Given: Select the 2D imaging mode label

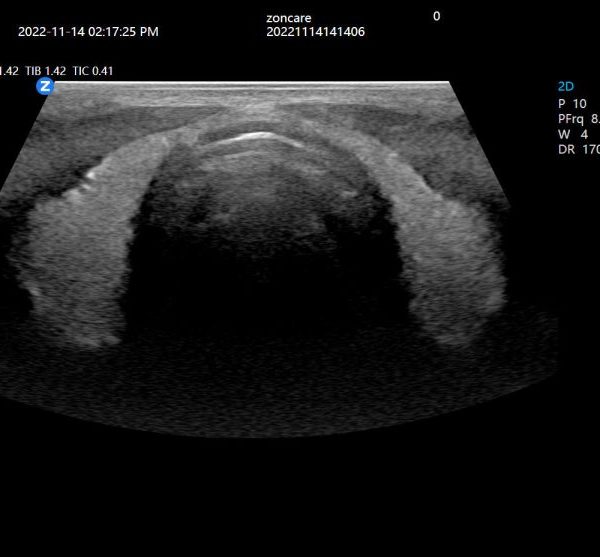Looking at the screenshot, I should click(x=566, y=87).
